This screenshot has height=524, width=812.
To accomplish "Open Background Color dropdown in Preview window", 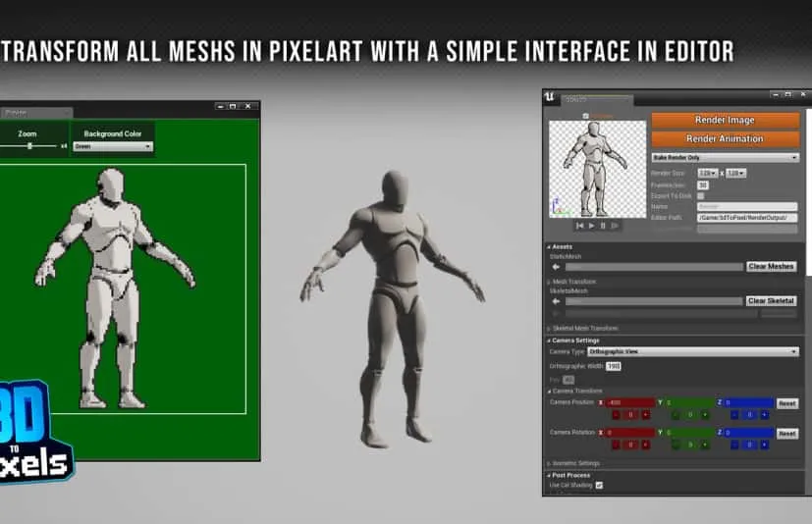I will click(x=113, y=146).
